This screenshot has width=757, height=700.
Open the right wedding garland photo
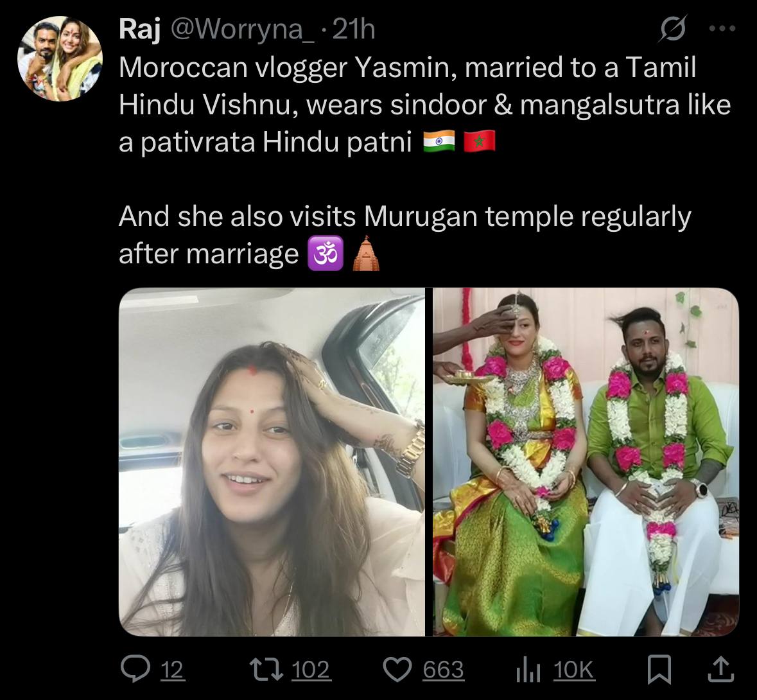click(x=586, y=462)
